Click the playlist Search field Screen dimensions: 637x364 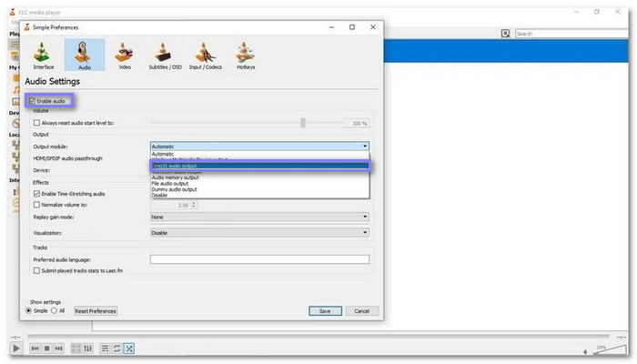click(x=571, y=34)
